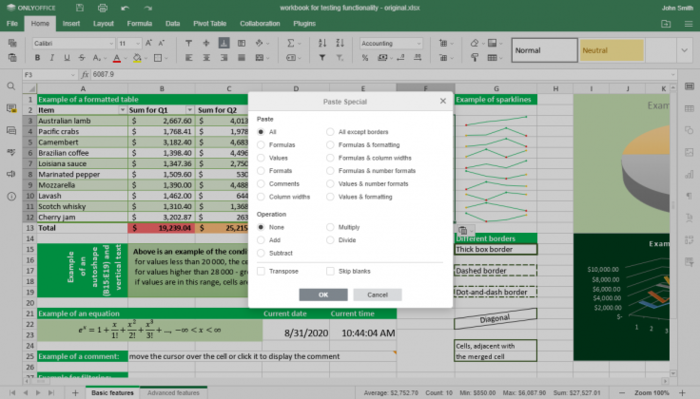Viewport: 700px width, 399px height.
Task: Click OK in Paste Special dialog
Action: [x=323, y=295]
